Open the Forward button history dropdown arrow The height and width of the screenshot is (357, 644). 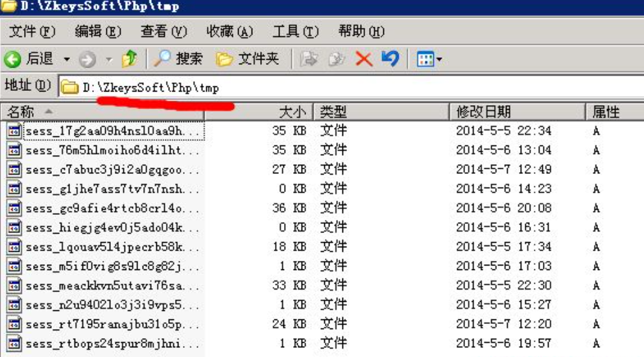pos(108,60)
